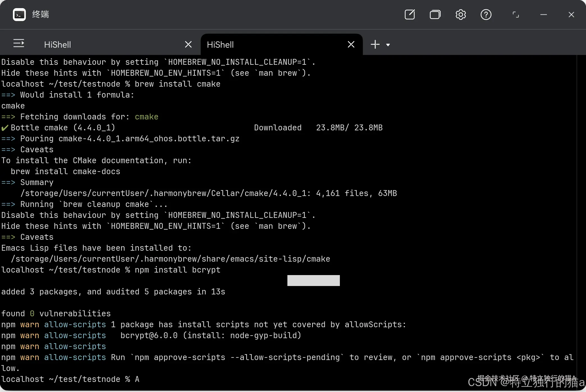Click 'added 3 packages, and audited 5 packages' line
Viewport: 586px width, 392px height.
tap(113, 292)
